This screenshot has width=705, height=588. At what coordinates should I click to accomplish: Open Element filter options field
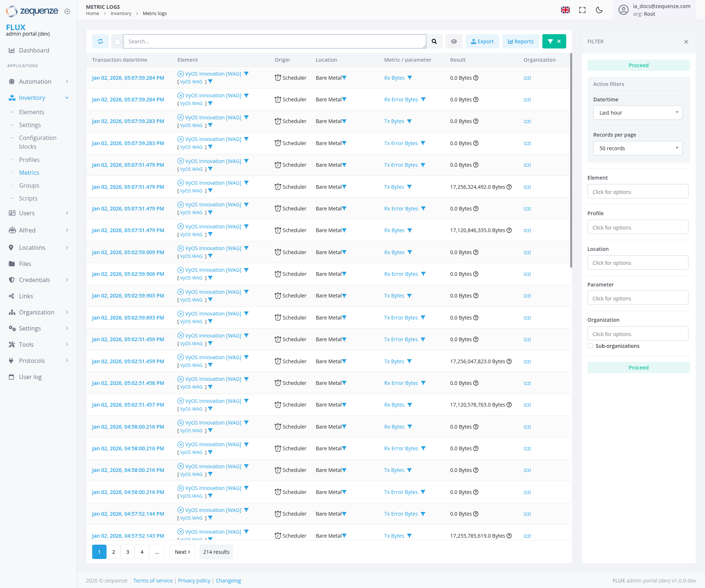(637, 192)
